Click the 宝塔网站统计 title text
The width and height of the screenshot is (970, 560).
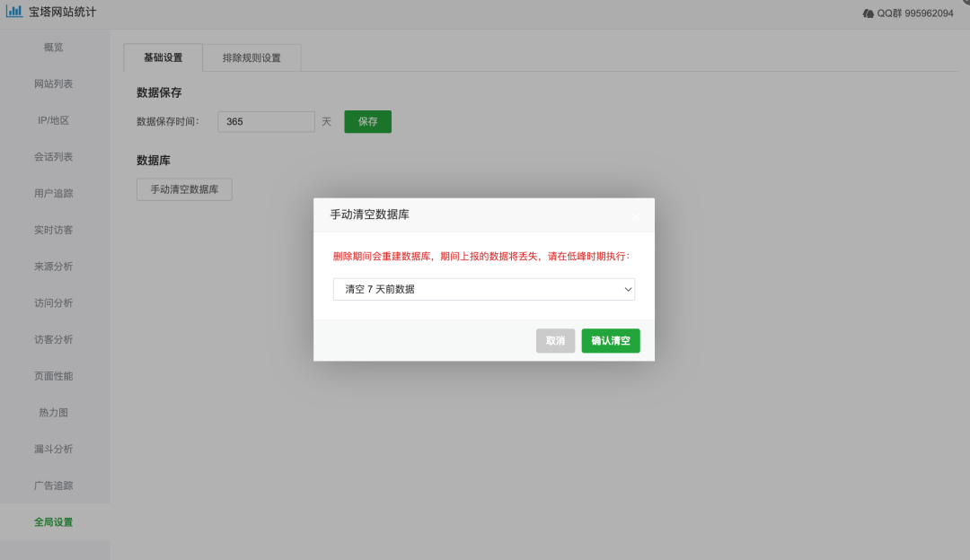tap(63, 12)
